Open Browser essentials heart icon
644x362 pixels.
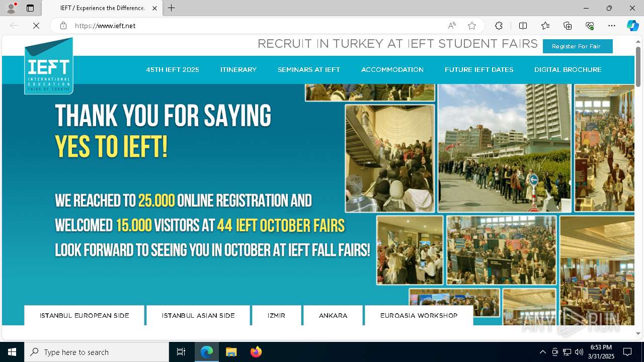pos(590,26)
